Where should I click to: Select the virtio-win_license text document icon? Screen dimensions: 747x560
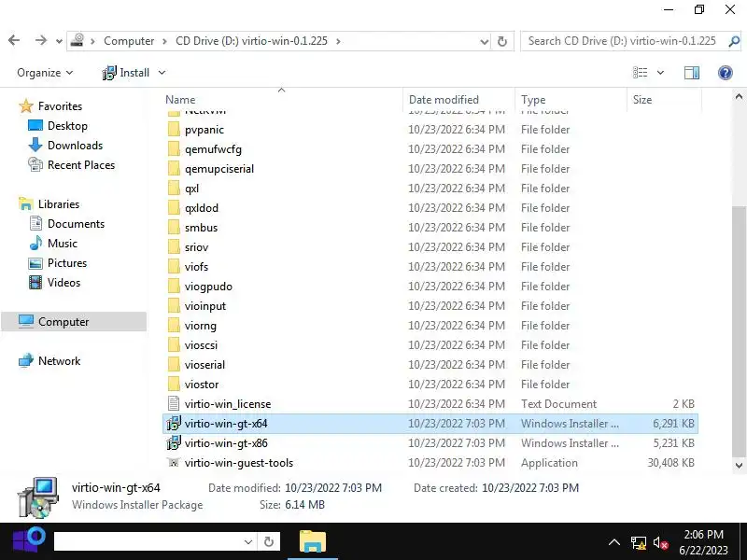pyautogui.click(x=174, y=404)
